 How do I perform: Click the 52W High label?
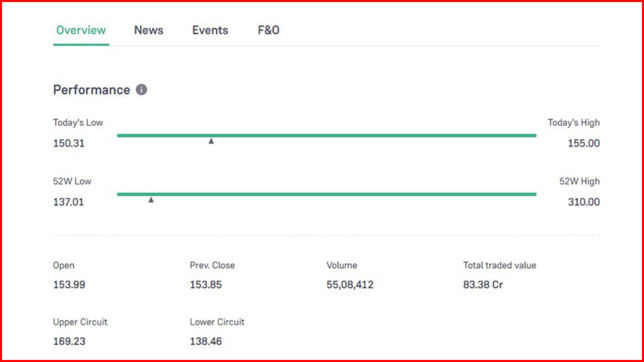(x=579, y=182)
